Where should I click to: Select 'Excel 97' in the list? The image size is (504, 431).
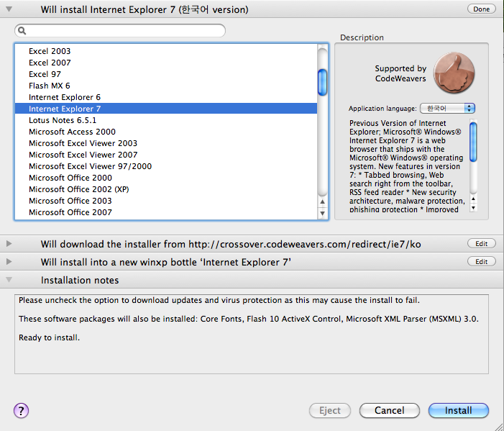(166, 74)
